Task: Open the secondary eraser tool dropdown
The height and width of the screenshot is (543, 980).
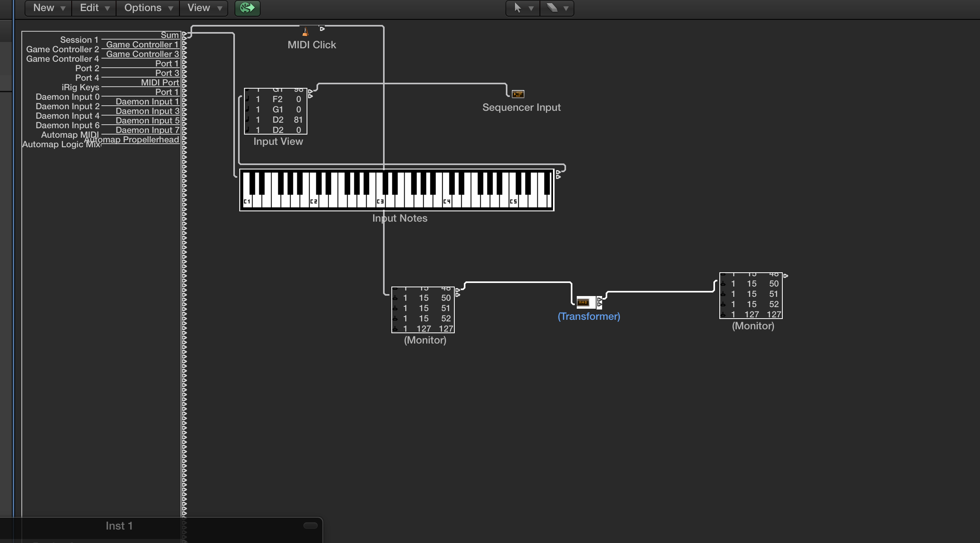Action: (x=557, y=8)
